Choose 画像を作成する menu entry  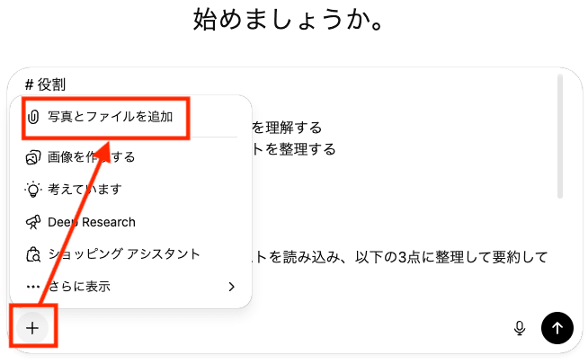click(92, 157)
